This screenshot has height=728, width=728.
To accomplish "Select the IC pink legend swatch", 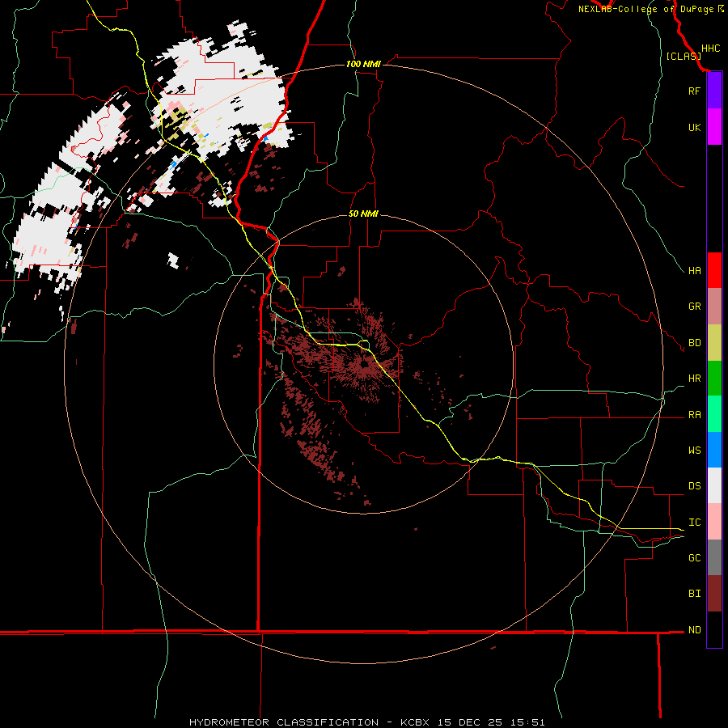I will pos(714,522).
